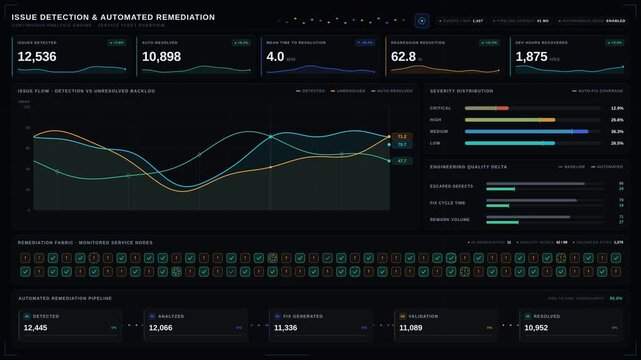Click the Pipeline Latency 41 ms status

point(521,20)
